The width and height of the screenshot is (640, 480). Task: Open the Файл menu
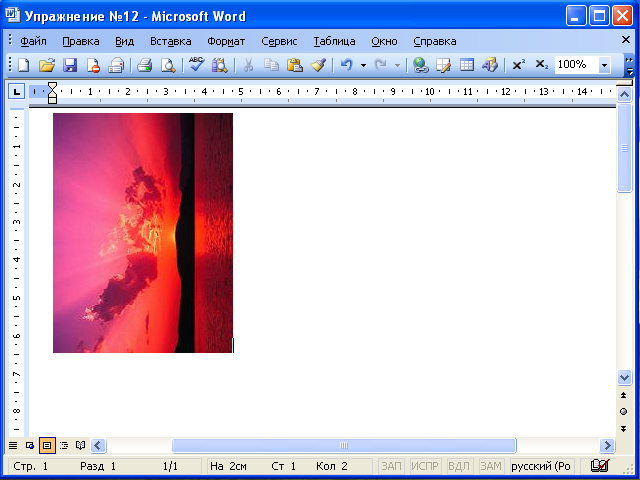[x=33, y=41]
